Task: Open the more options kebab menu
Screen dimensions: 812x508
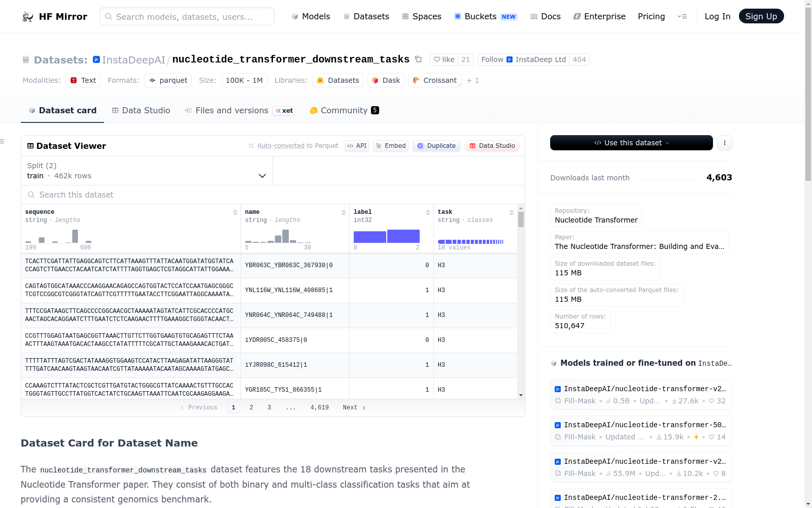Action: tap(725, 143)
